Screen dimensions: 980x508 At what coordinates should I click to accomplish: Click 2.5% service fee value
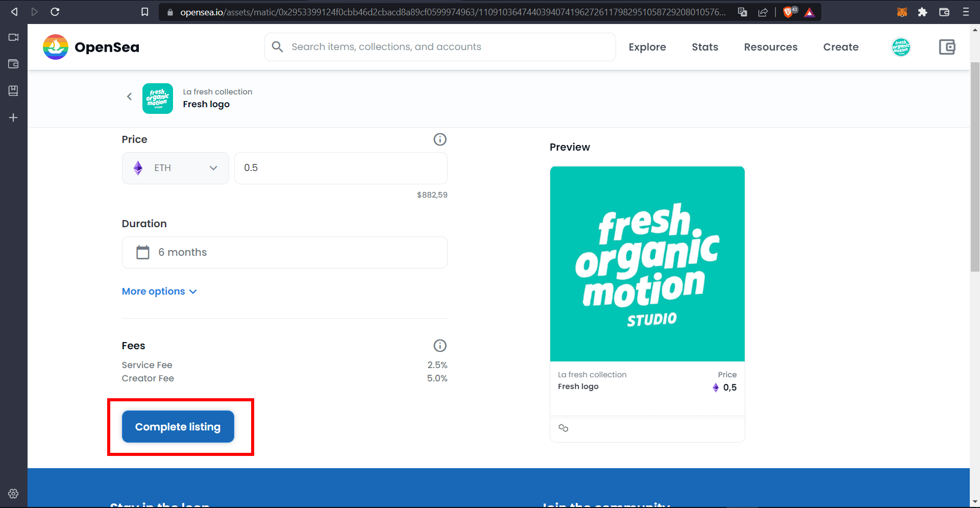click(437, 365)
